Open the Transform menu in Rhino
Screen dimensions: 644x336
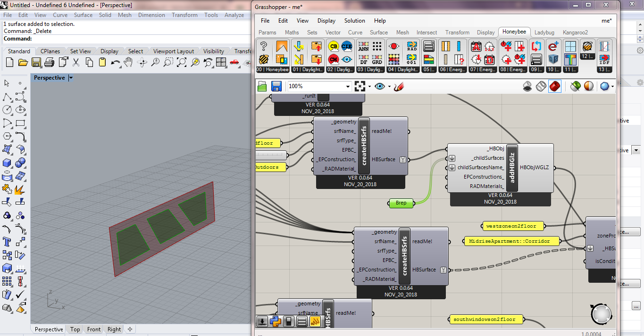coord(184,15)
